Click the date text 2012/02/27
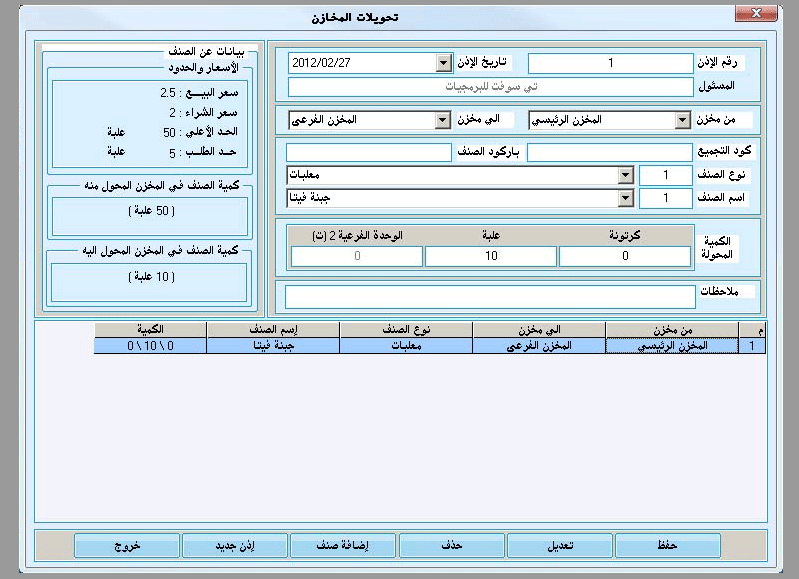The width and height of the screenshot is (799, 579). [x=321, y=63]
